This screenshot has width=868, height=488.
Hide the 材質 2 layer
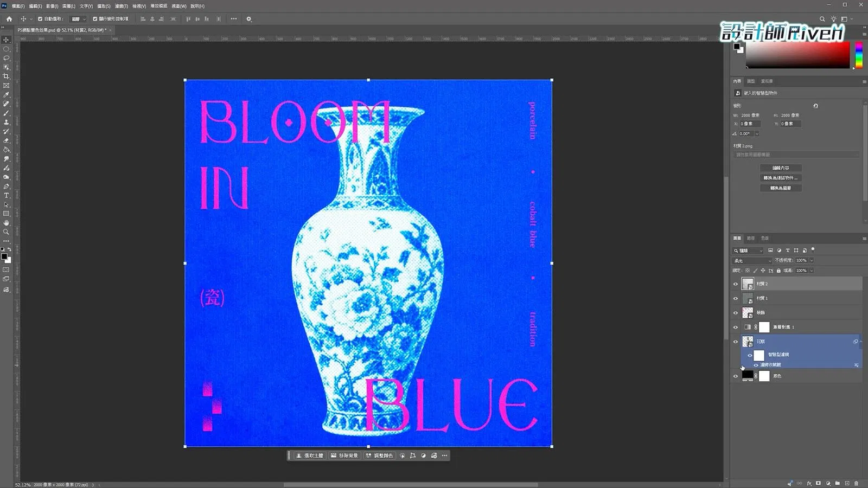coord(736,284)
